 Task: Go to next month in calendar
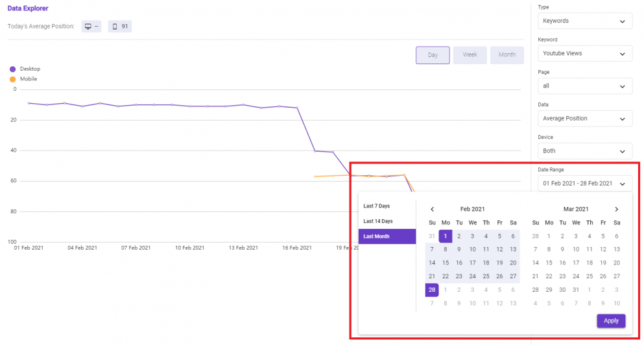point(617,209)
